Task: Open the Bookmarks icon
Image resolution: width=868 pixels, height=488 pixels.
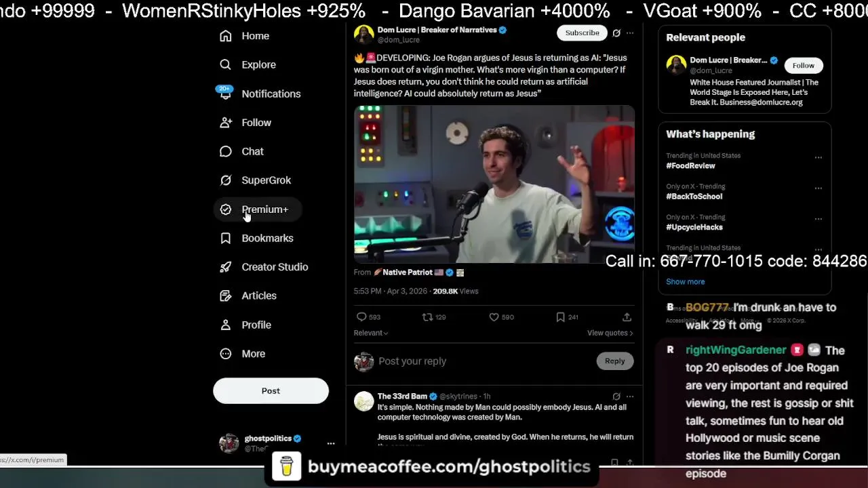Action: click(x=226, y=238)
